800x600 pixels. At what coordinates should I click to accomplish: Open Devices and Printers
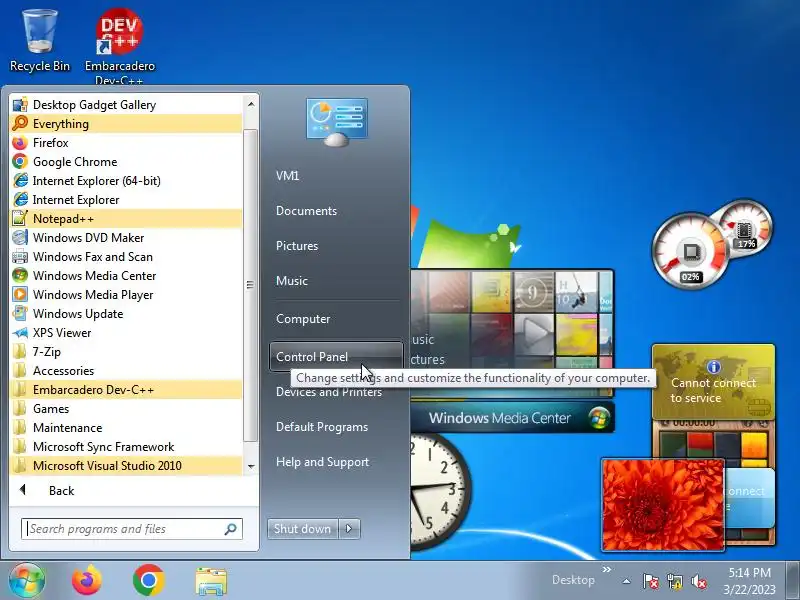[337, 392]
